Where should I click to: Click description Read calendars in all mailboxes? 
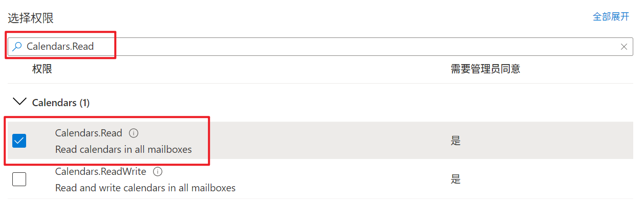tap(123, 150)
